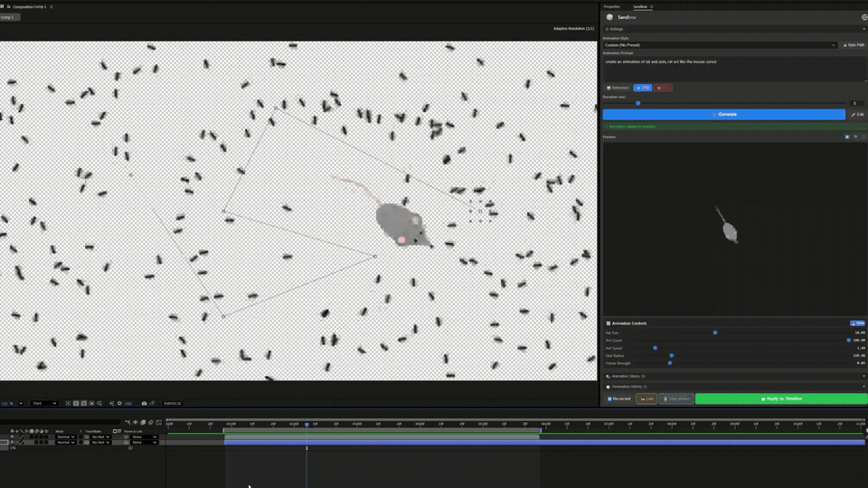The image size is (868, 488).
Task: Click the Reference image button
Action: pos(618,88)
